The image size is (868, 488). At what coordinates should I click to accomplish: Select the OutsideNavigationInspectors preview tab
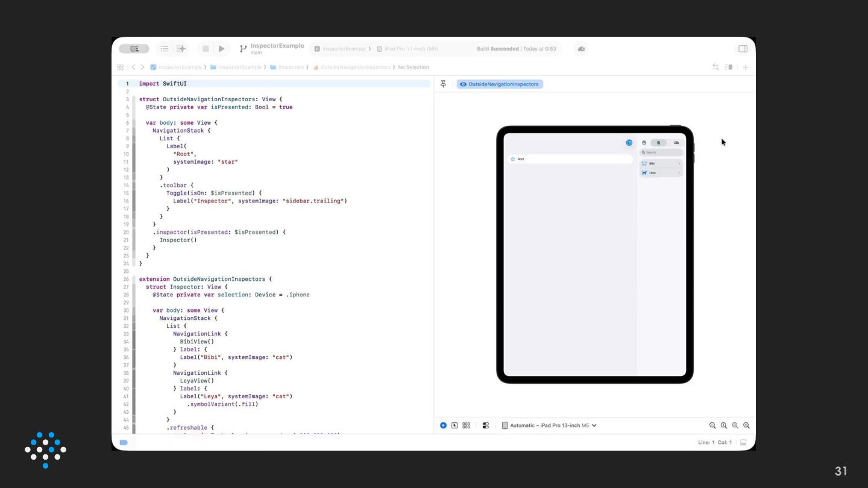500,84
